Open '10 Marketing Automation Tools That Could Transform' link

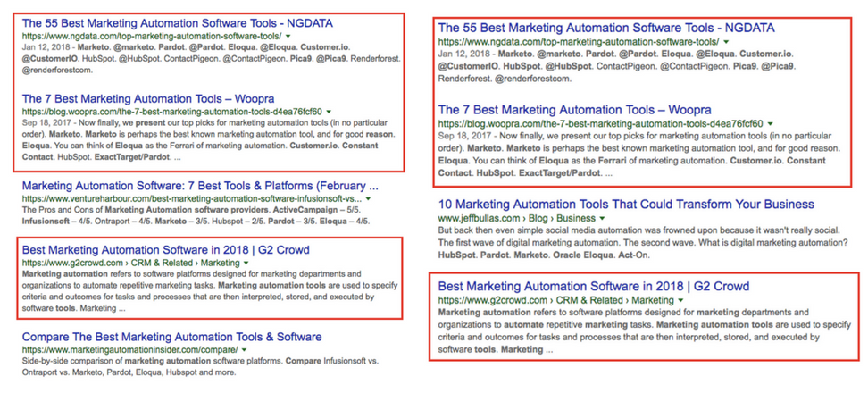click(625, 205)
